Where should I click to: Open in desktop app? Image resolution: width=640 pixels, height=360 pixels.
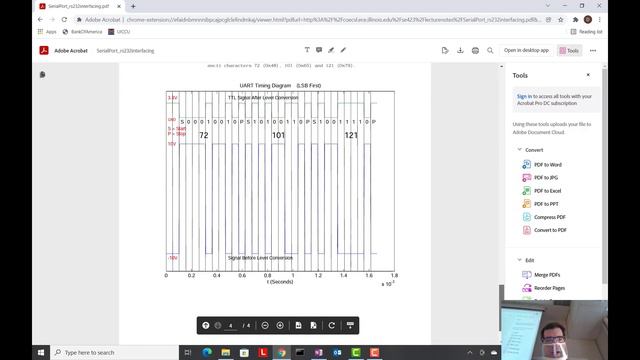526,50
